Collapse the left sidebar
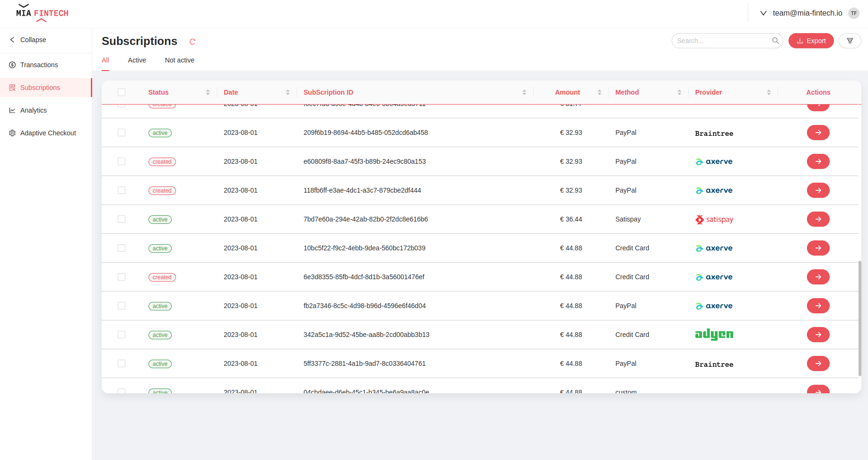This screenshot has height=460, width=868. pyautogui.click(x=28, y=40)
